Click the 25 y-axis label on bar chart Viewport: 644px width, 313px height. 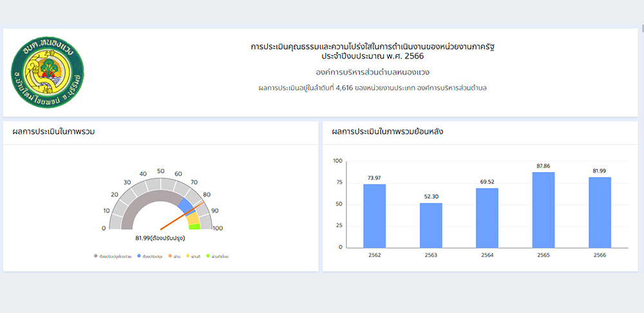pos(339,226)
